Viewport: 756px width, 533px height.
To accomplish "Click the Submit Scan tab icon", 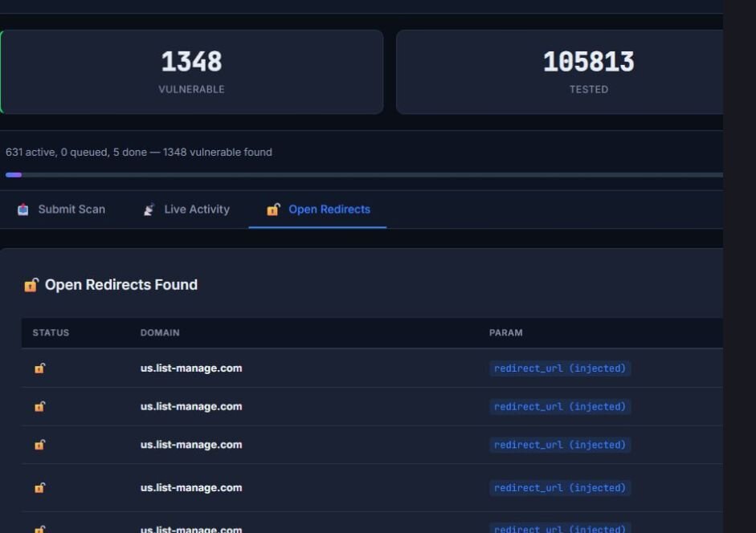I will tap(22, 210).
